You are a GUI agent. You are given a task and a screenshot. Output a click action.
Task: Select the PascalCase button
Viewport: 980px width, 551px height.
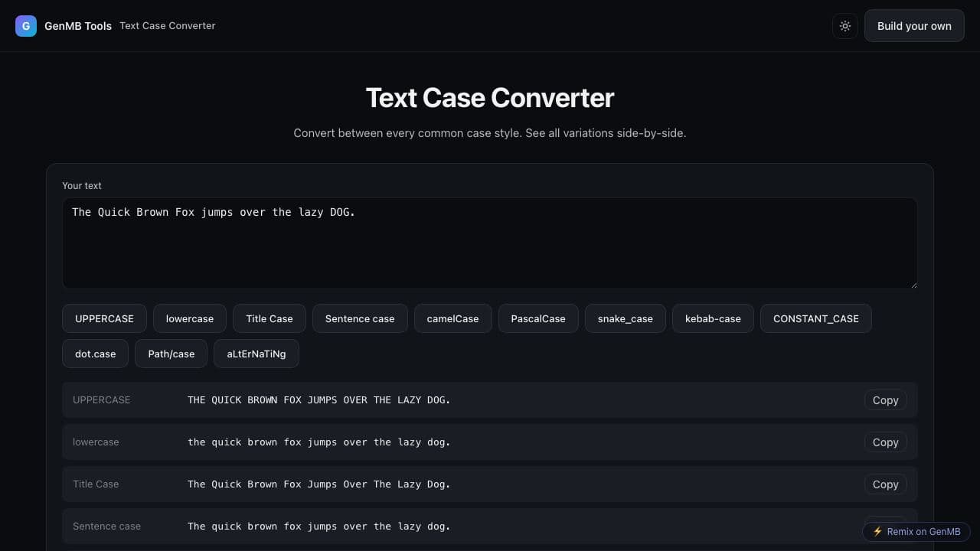538,318
